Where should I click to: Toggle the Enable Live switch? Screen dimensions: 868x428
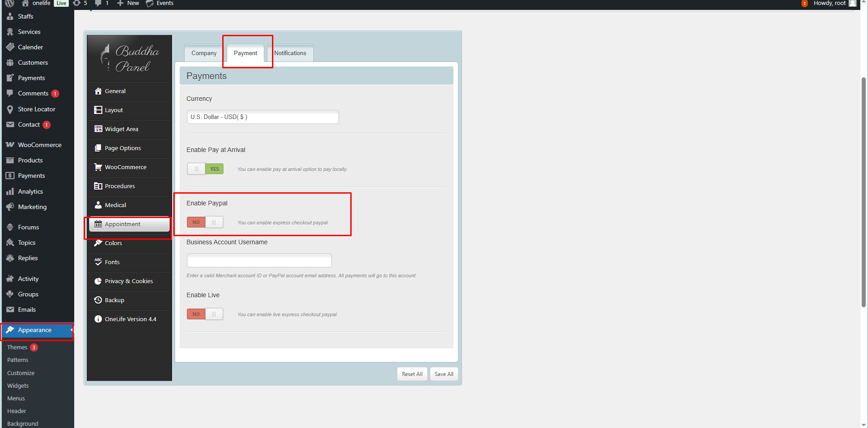205,314
